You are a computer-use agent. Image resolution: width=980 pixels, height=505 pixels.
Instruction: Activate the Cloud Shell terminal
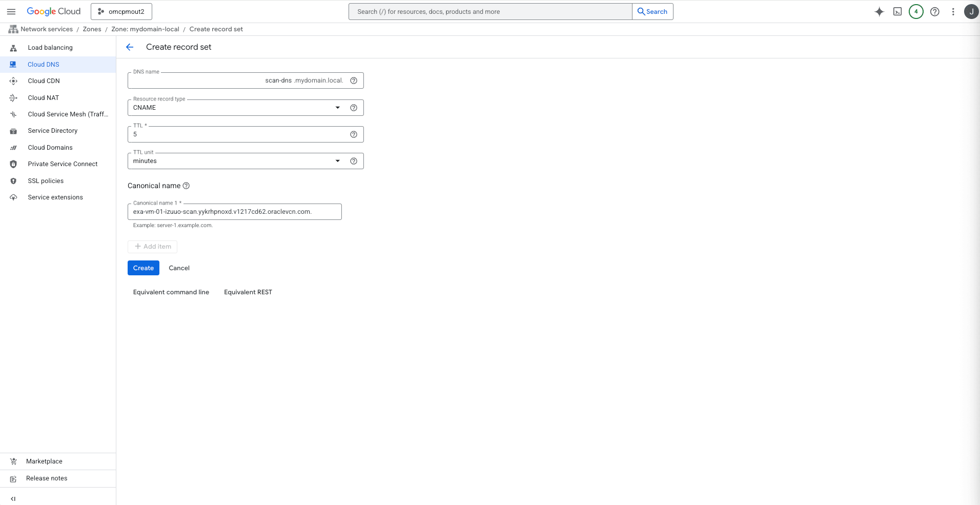coord(897,11)
